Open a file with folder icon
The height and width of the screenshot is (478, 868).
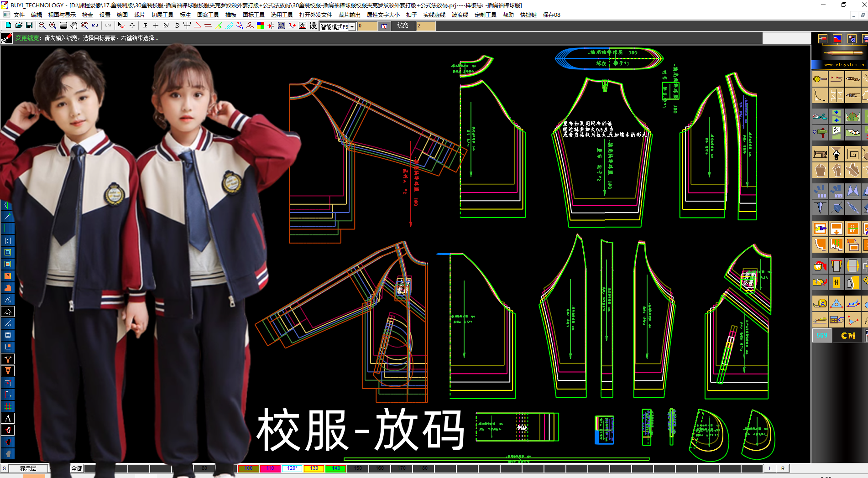(x=19, y=26)
